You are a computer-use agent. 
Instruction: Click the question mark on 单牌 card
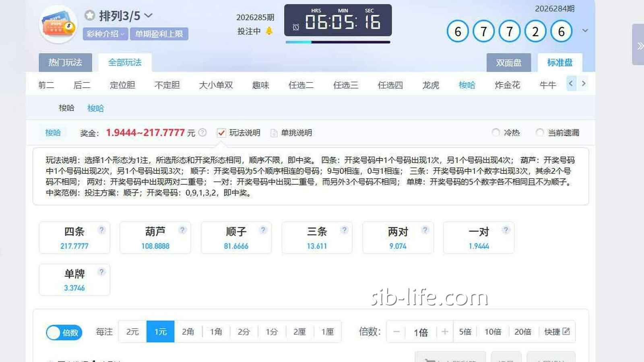101,271
